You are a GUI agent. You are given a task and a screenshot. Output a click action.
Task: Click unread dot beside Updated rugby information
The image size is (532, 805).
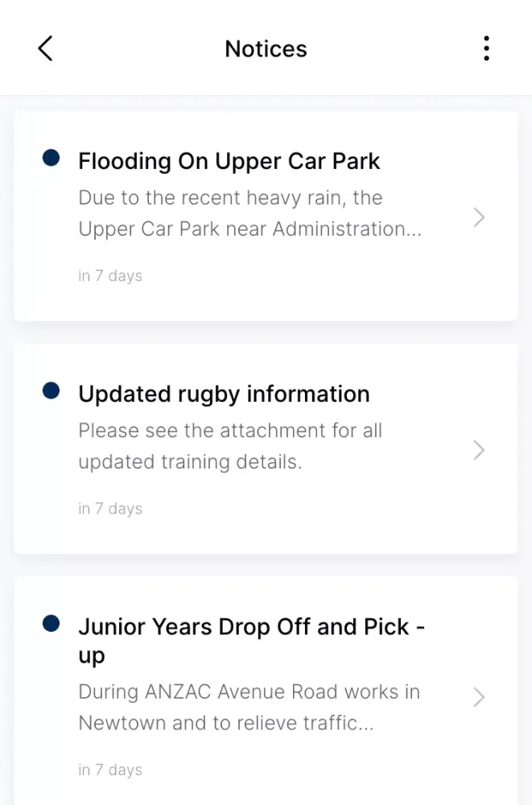tap(51, 391)
